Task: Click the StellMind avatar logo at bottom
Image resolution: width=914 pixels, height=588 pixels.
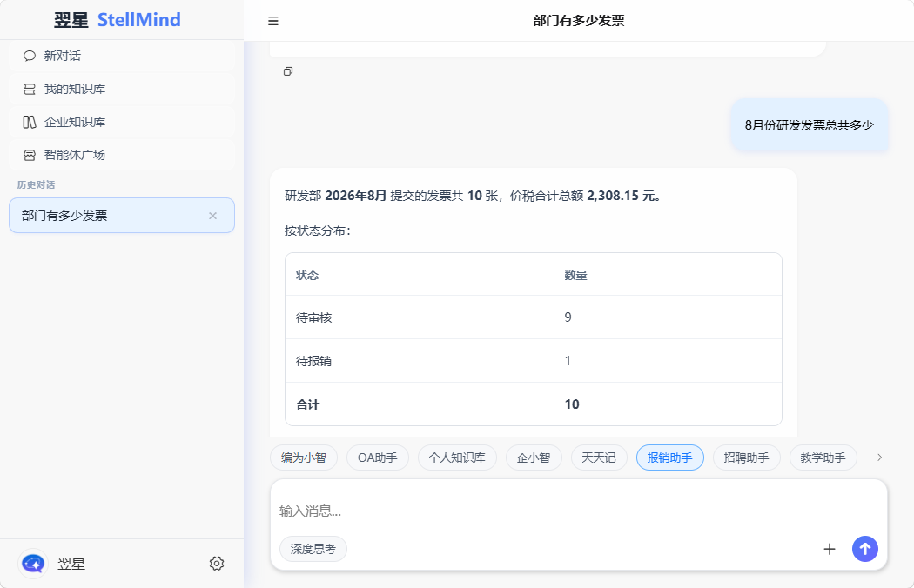Action: pos(33,564)
